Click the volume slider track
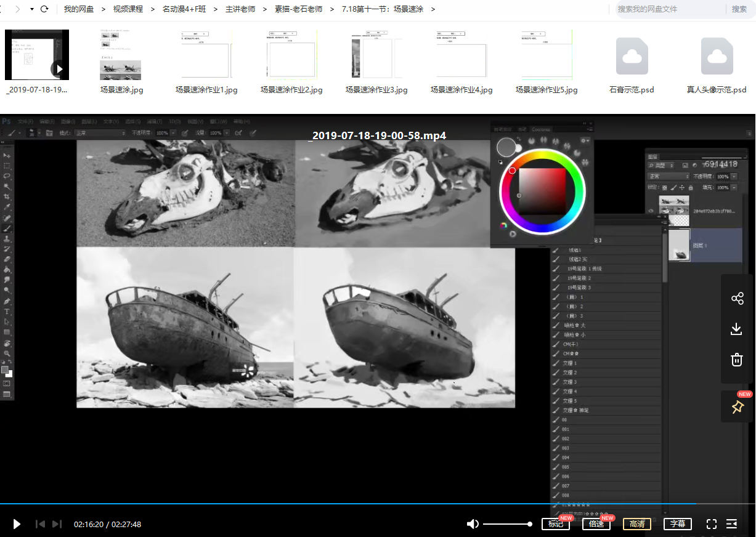Viewport: 756px width, 537px height. (x=506, y=524)
